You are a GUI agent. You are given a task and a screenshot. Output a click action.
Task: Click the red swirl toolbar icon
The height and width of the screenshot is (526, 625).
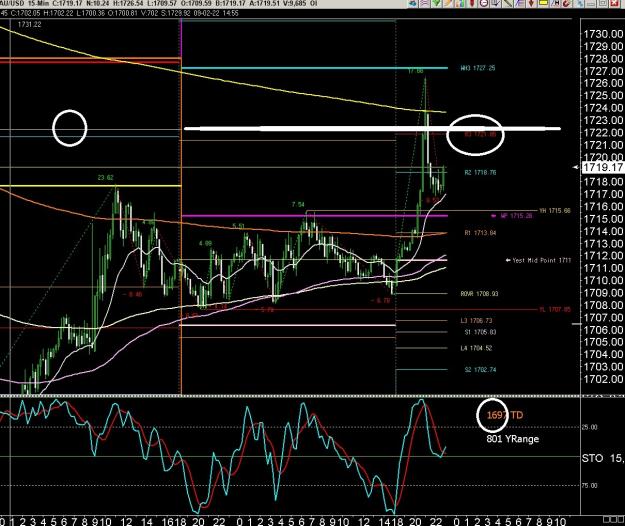pos(566,3)
